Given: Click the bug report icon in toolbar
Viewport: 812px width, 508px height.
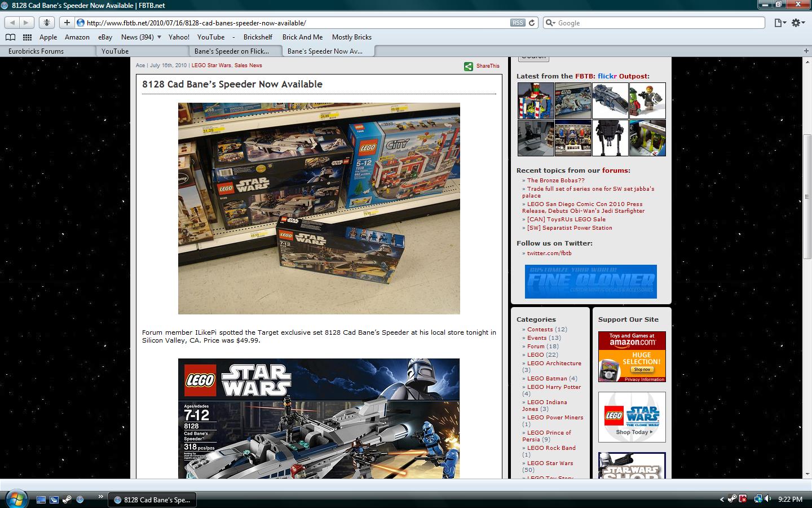Looking at the screenshot, I should click(47, 23).
